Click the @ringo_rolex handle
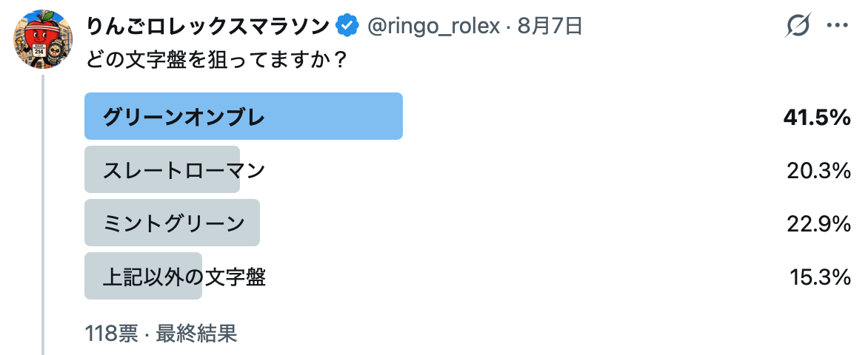The image size is (868, 355). (433, 26)
